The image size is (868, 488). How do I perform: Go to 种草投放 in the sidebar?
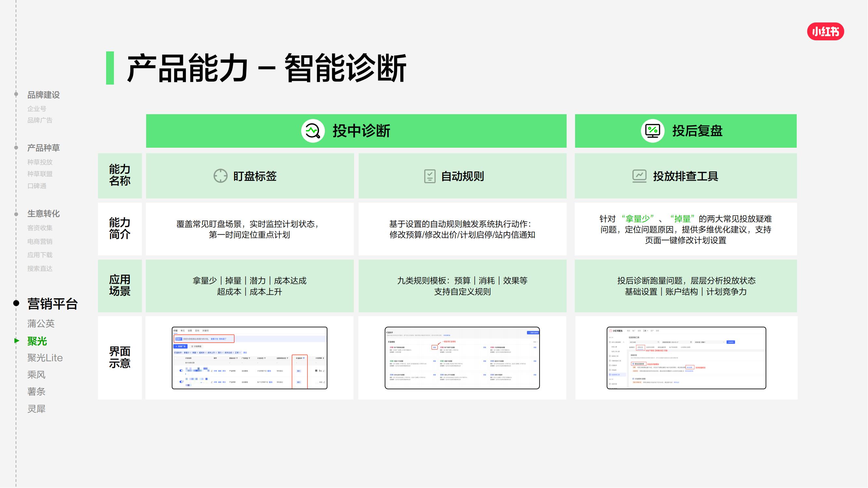coord(40,162)
